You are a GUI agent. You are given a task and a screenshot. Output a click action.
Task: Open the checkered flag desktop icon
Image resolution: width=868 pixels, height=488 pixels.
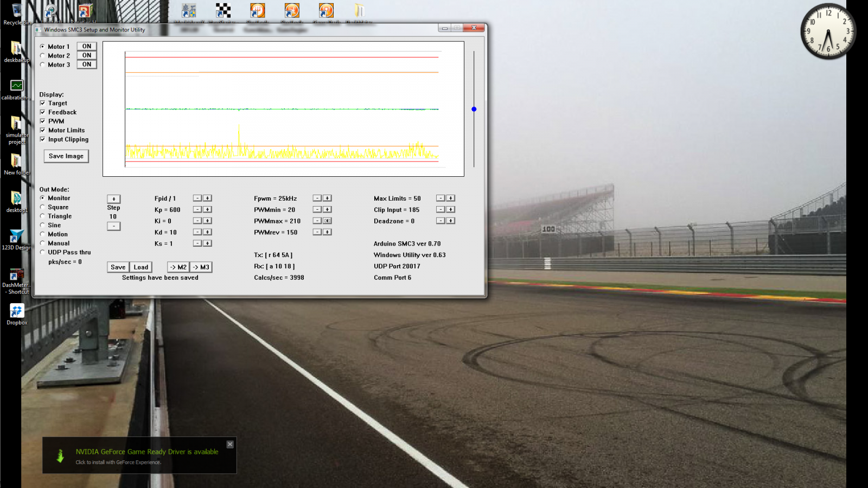[x=223, y=11]
